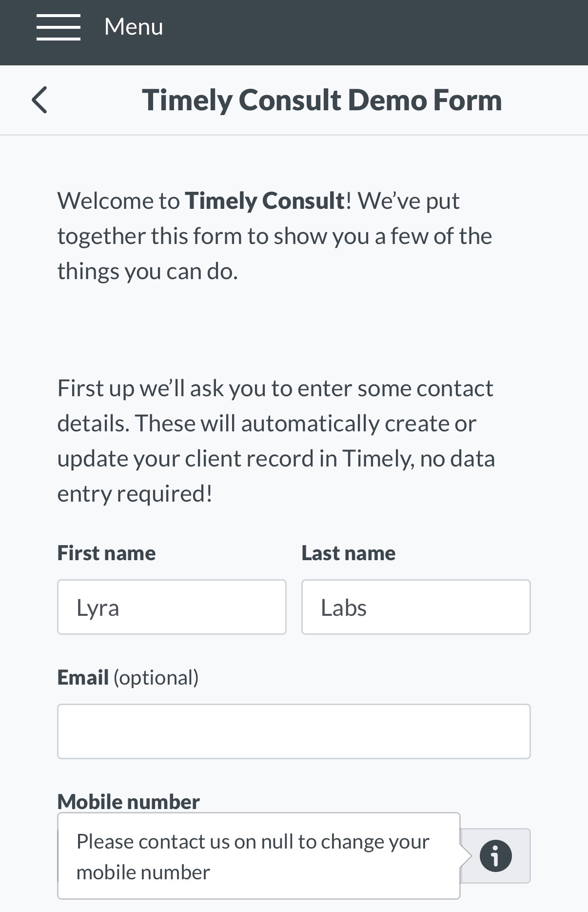588x912 pixels.
Task: Click the "First name" label
Action: click(x=106, y=553)
